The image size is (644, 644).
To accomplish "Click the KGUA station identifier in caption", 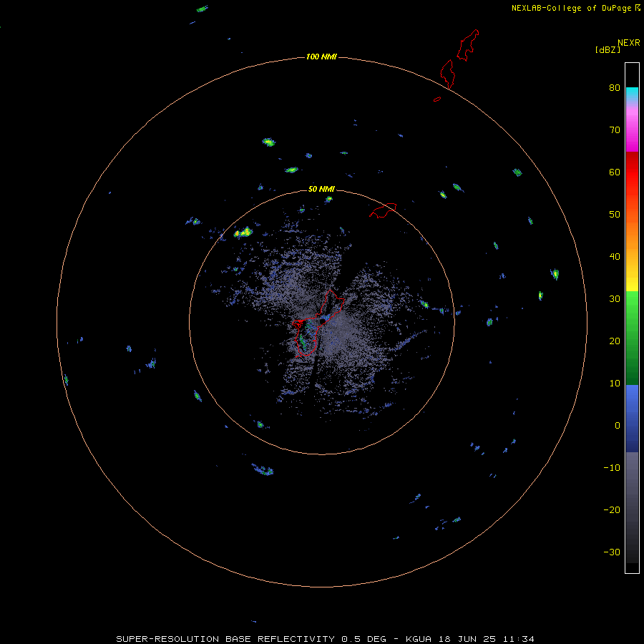I will (420, 639).
